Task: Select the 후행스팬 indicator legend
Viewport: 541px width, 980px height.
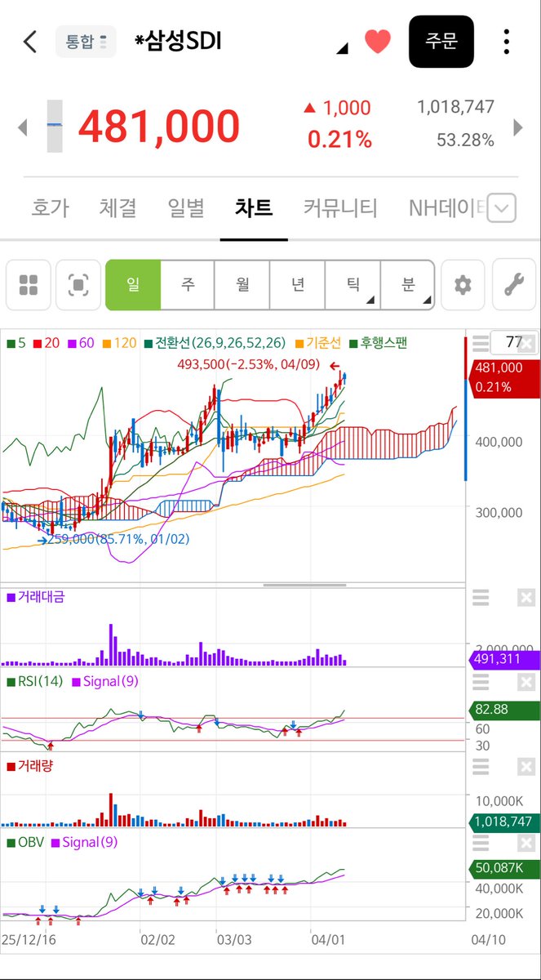Action: 379,343
